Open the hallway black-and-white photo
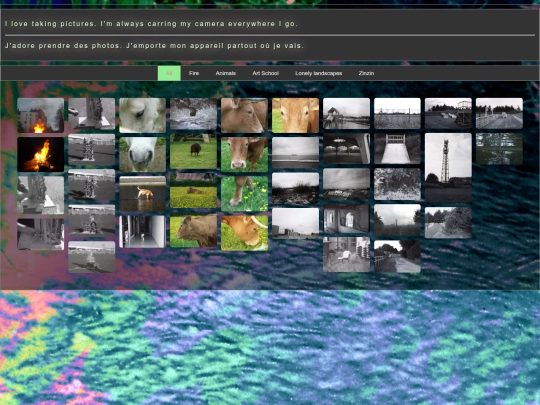The height and width of the screenshot is (405, 540). 143,232
